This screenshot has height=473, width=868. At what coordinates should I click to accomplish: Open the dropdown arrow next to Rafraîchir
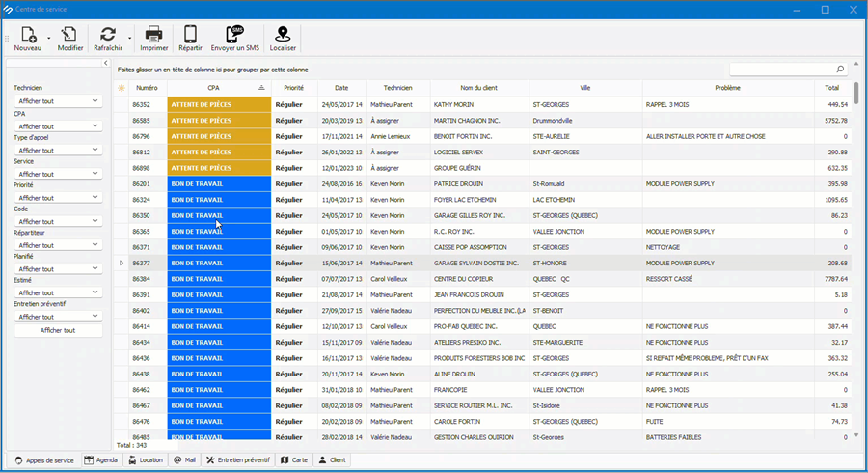click(130, 39)
